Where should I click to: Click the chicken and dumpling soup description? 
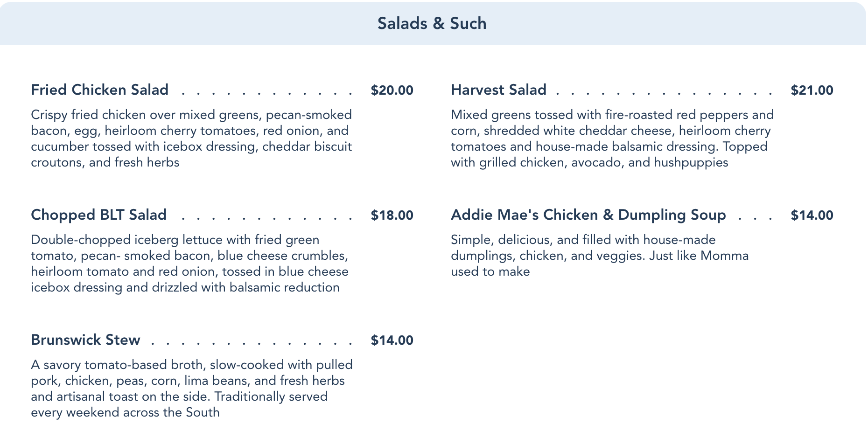point(600,256)
